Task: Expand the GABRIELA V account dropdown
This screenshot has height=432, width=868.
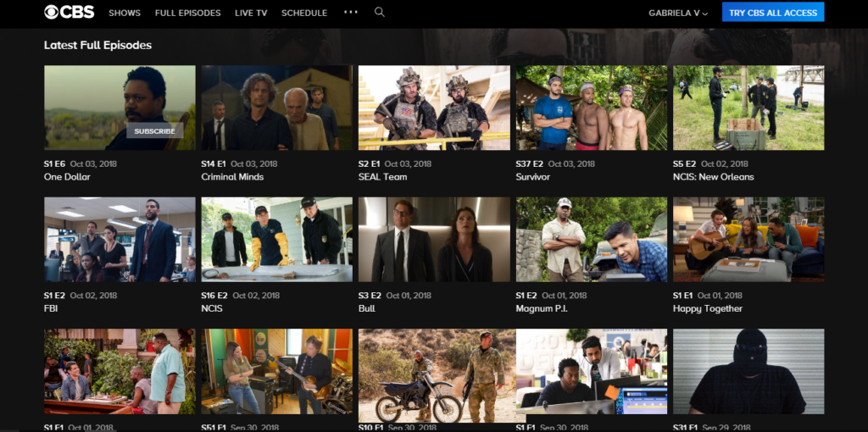Action: click(678, 13)
